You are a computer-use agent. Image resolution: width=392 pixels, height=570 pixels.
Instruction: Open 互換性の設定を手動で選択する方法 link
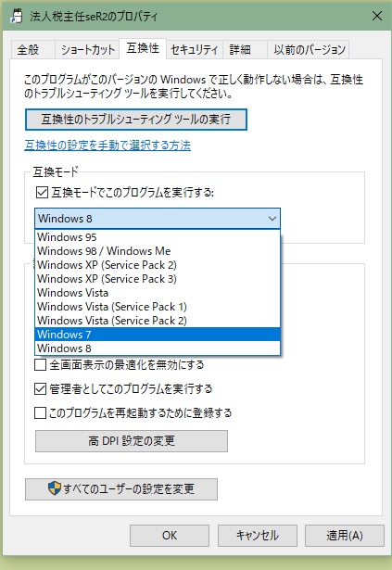(107, 146)
